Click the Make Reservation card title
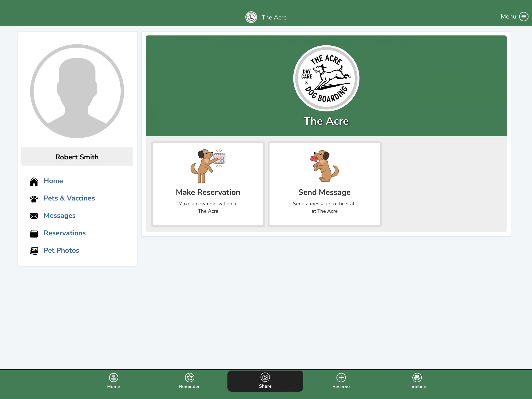Viewport: 532px width, 399px height. 208,192
